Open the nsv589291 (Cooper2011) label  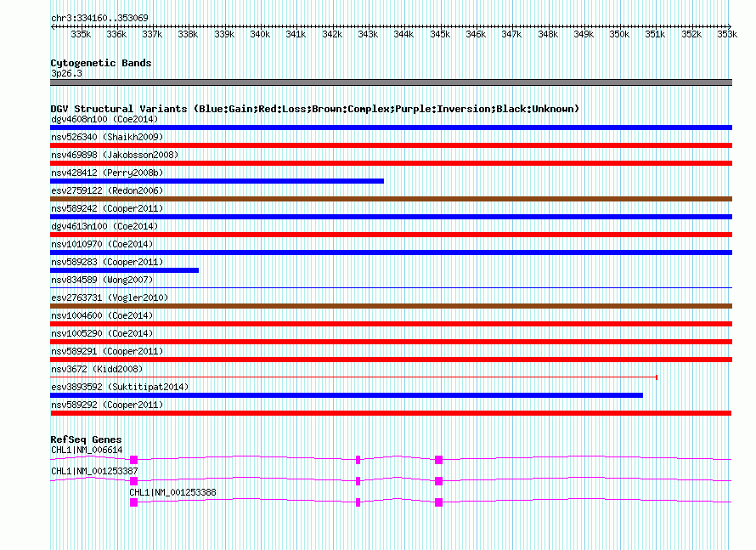coord(107,351)
